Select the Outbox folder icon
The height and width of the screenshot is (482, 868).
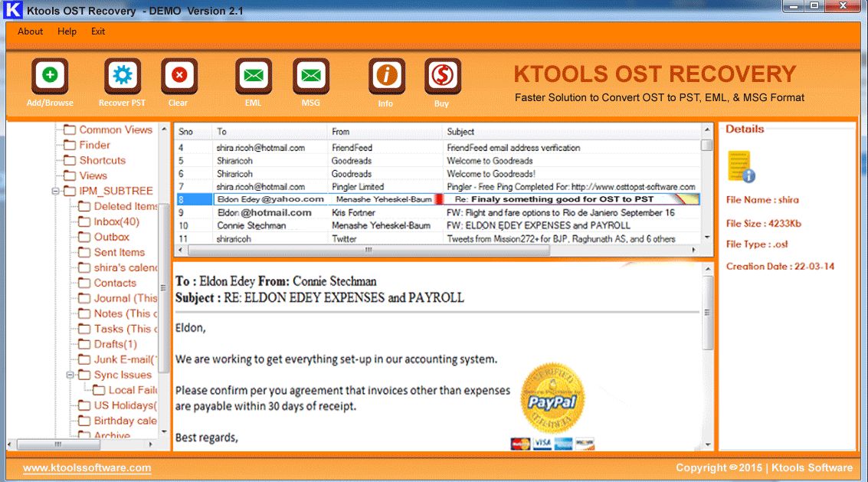coord(84,237)
